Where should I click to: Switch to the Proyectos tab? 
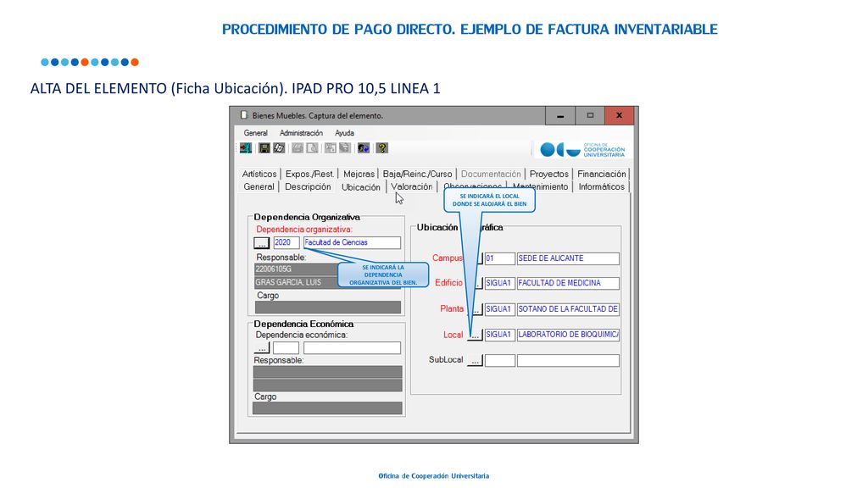[x=549, y=174]
